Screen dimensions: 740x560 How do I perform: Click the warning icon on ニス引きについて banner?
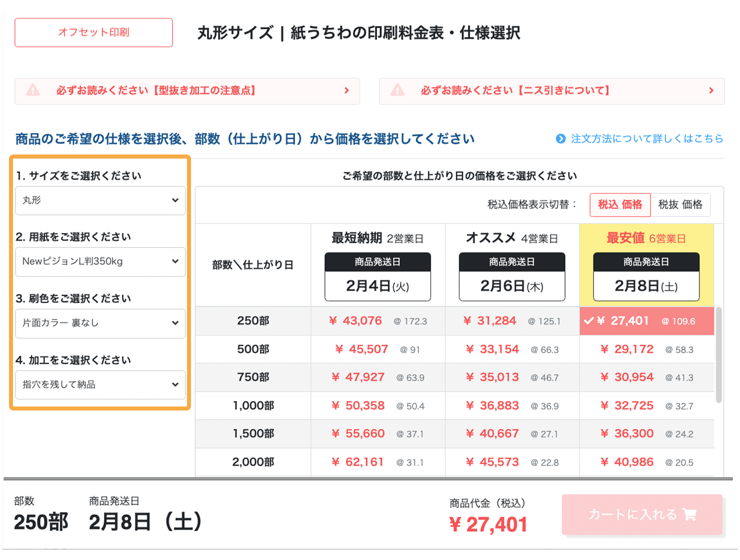pos(397,91)
